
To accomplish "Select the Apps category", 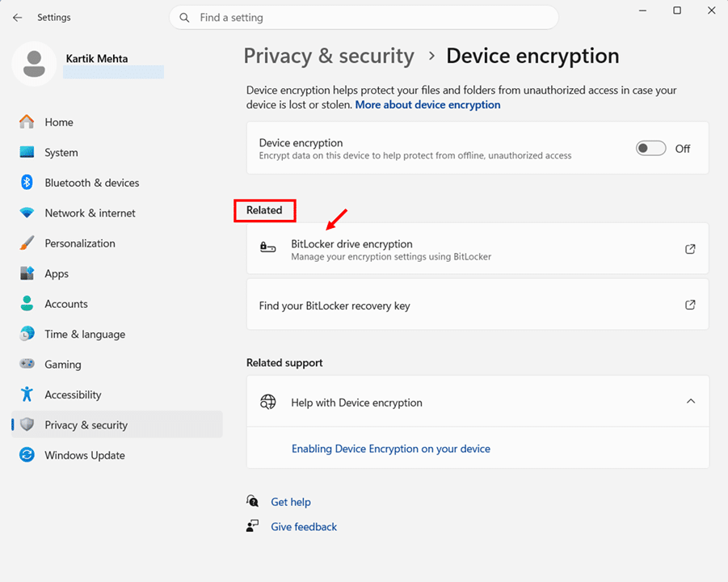I will click(57, 274).
